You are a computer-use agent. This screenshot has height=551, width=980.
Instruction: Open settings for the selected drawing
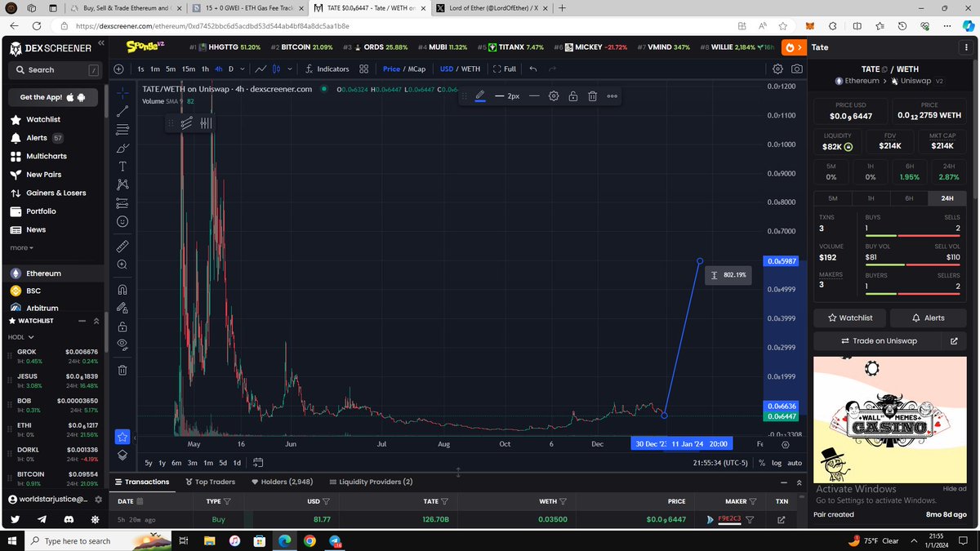554,96
